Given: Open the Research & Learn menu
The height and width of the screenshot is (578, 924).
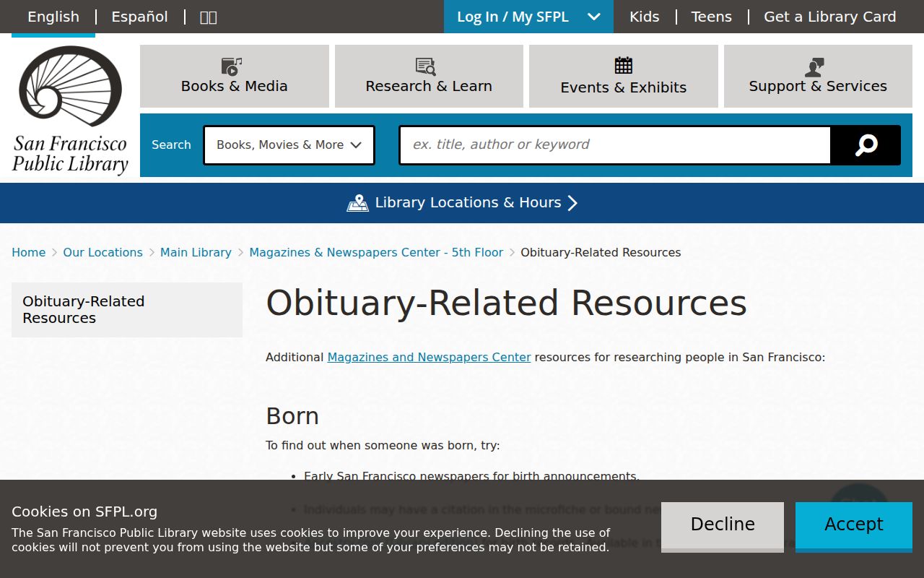Looking at the screenshot, I should tap(429, 76).
